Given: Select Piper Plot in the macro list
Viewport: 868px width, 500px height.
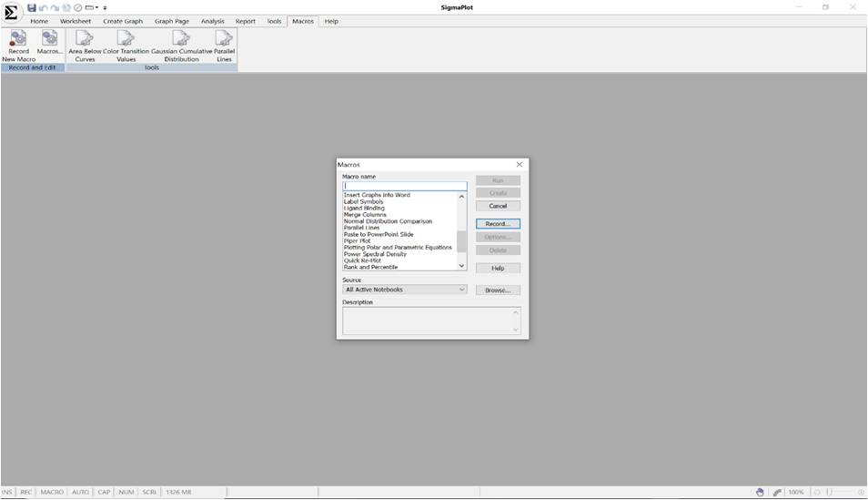Looking at the screenshot, I should 358,241.
